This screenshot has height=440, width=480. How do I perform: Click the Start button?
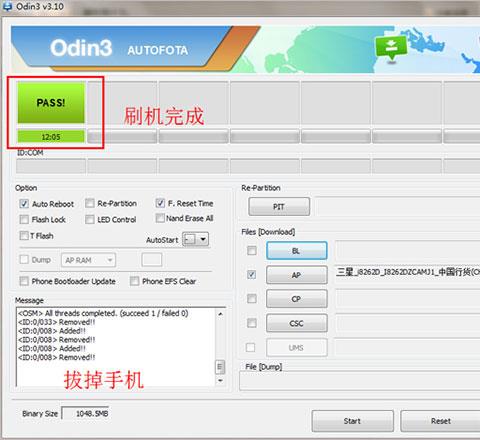(x=353, y=421)
